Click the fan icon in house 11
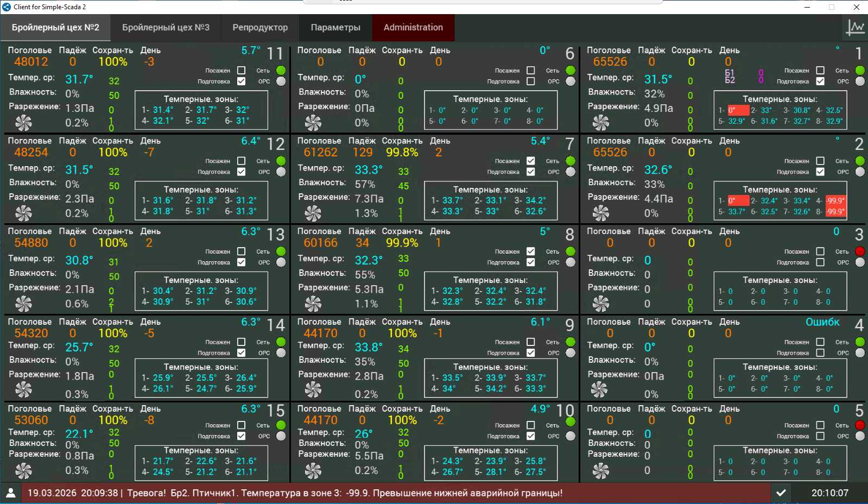This screenshot has height=504, width=868. coord(23,123)
